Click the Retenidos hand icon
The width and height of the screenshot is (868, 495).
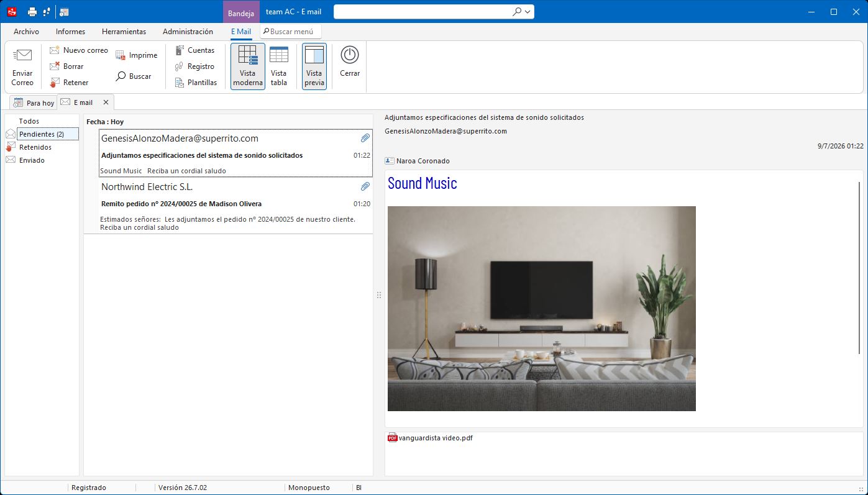(11, 147)
